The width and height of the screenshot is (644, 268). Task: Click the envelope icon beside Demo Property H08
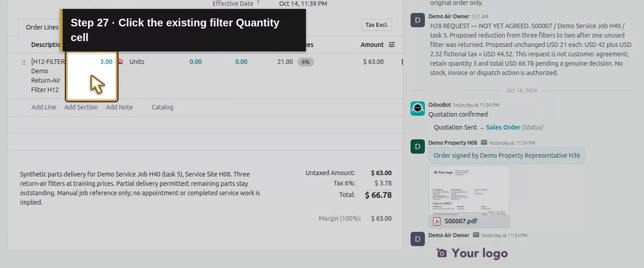click(484, 142)
